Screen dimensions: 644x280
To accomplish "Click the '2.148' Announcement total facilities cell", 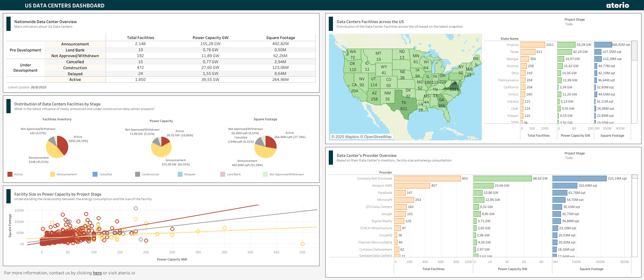I will (140, 44).
